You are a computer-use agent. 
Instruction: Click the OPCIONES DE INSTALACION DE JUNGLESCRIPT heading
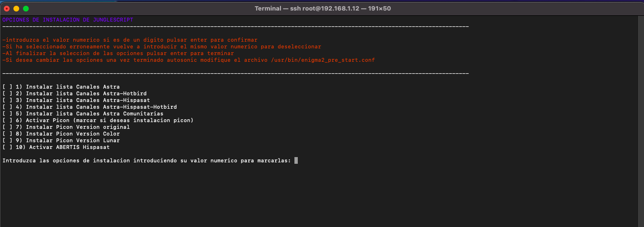click(x=68, y=20)
